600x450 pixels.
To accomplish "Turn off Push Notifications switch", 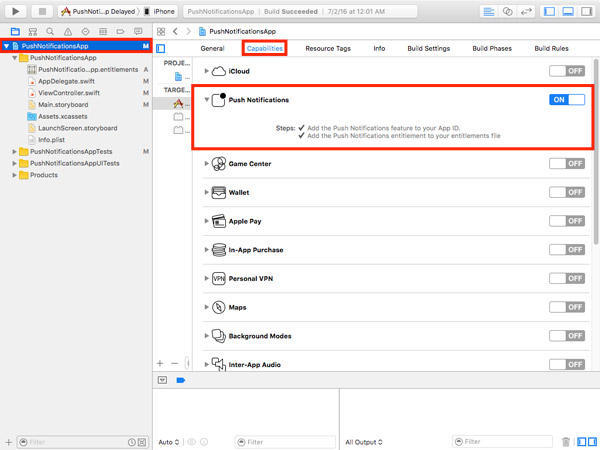I will pos(567,99).
